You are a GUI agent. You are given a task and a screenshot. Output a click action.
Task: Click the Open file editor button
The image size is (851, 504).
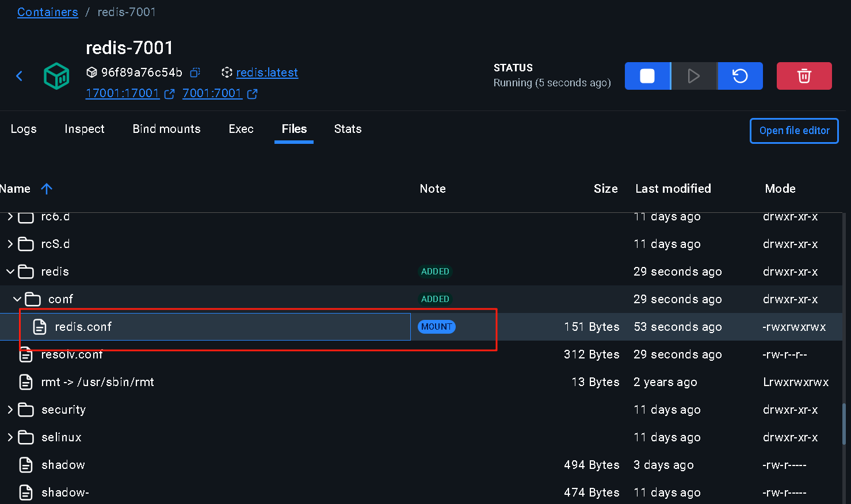[x=794, y=131]
